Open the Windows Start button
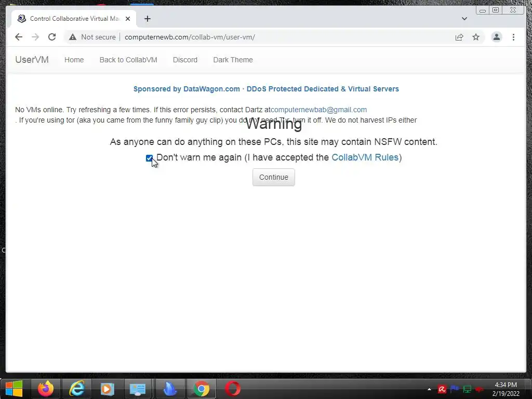This screenshot has height=399, width=532. [x=14, y=389]
